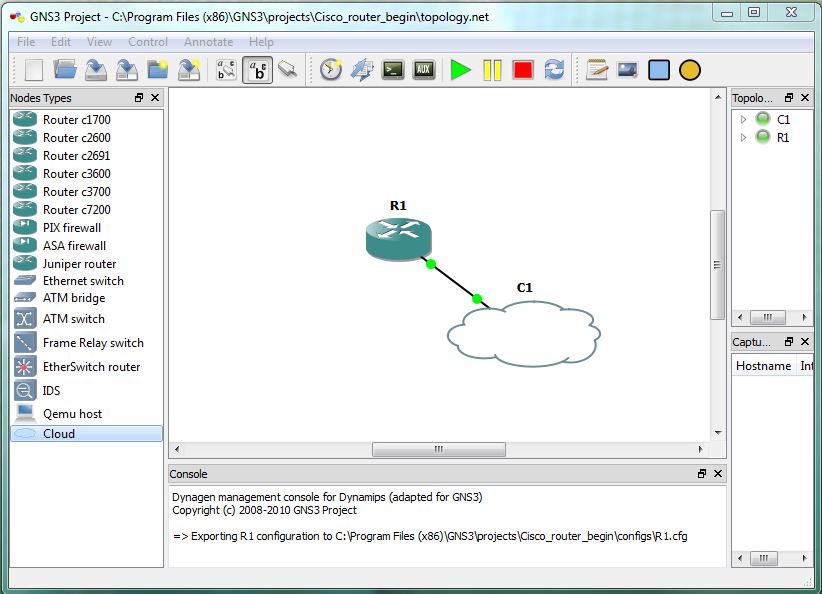The height and width of the screenshot is (594, 822).
Task: Open a console to all devices
Action: point(393,70)
